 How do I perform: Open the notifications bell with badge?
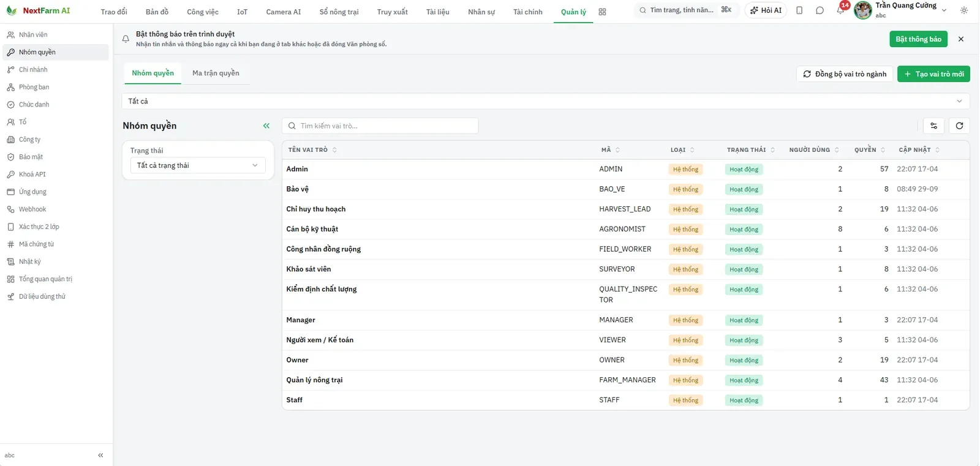click(x=840, y=10)
